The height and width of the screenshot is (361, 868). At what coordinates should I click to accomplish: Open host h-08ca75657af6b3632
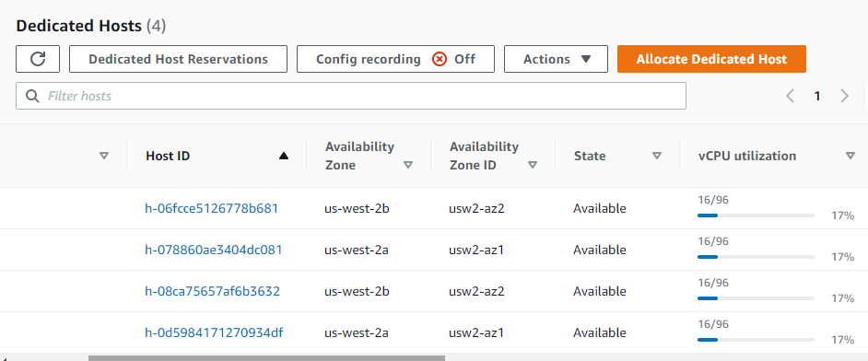tap(213, 291)
